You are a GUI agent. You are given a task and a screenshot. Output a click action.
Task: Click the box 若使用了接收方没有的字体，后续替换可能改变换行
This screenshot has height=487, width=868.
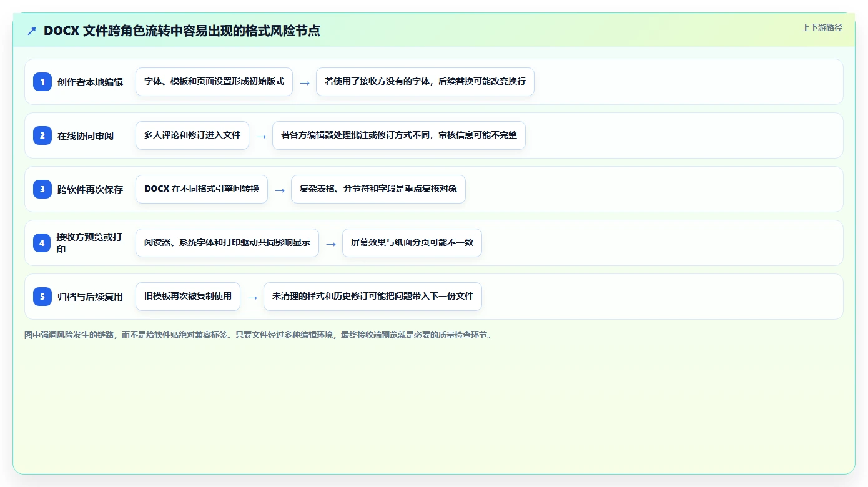click(425, 82)
